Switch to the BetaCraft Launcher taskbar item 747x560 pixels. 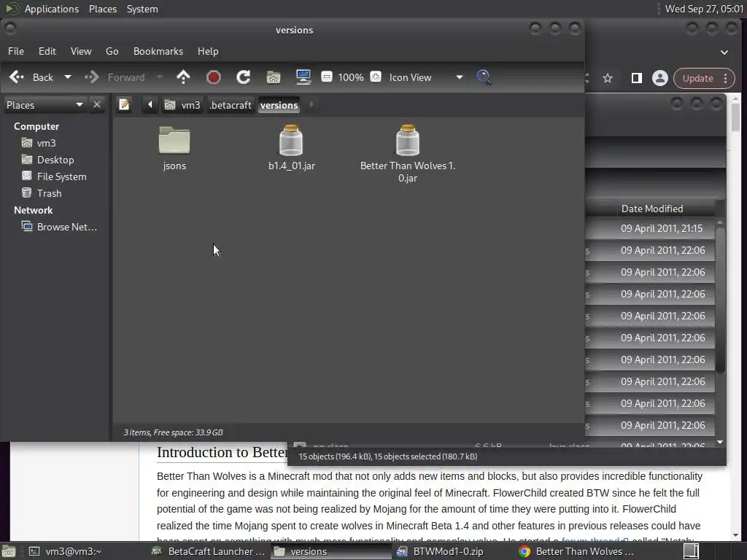(208, 551)
